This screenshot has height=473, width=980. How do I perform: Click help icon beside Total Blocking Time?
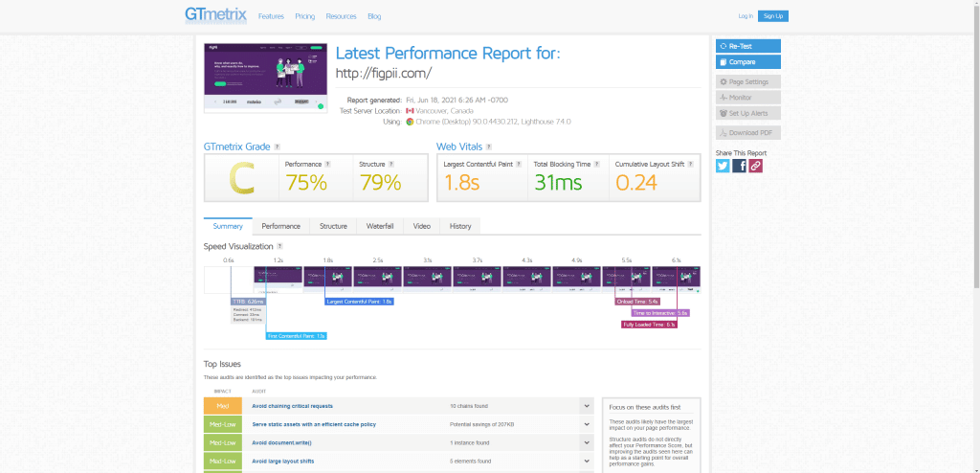coord(597,164)
